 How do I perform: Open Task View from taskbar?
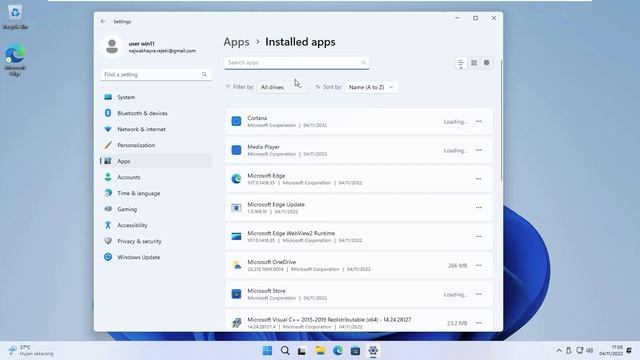tap(302, 351)
